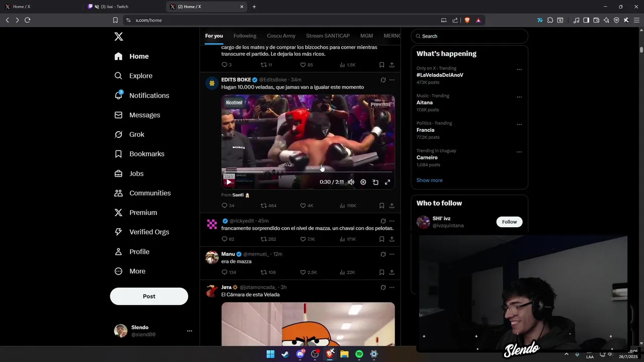644x362 pixels.
Task: Share the EDITS BOKE post
Action: click(x=392, y=206)
